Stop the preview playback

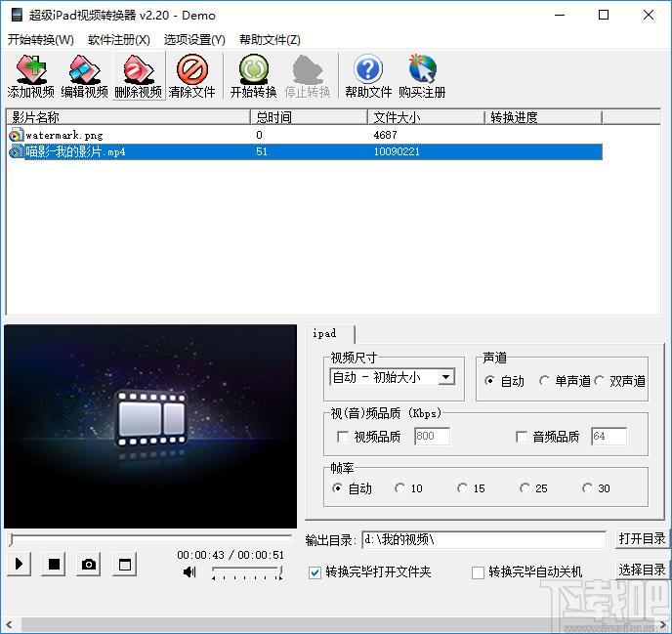54,564
